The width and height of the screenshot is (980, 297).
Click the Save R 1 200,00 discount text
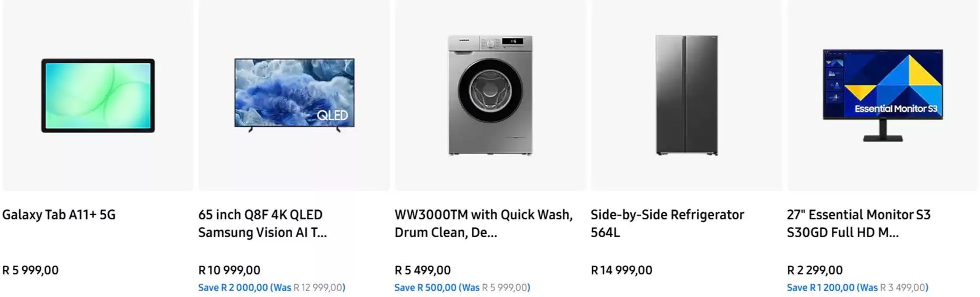point(821,287)
